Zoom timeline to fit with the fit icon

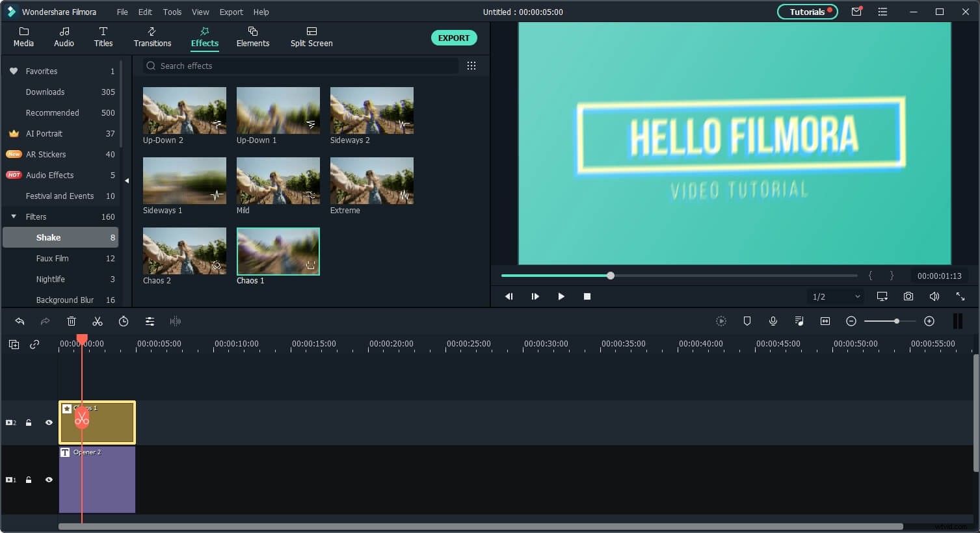825,320
